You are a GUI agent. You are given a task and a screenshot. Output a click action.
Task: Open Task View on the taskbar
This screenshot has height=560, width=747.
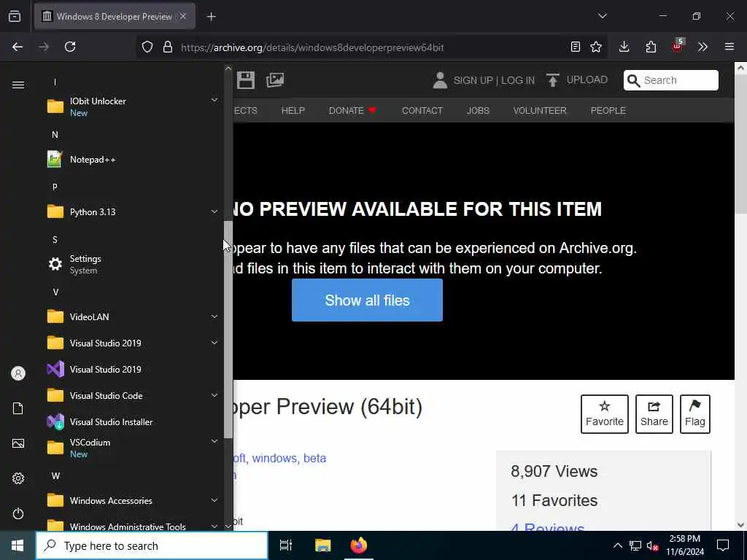click(x=285, y=545)
